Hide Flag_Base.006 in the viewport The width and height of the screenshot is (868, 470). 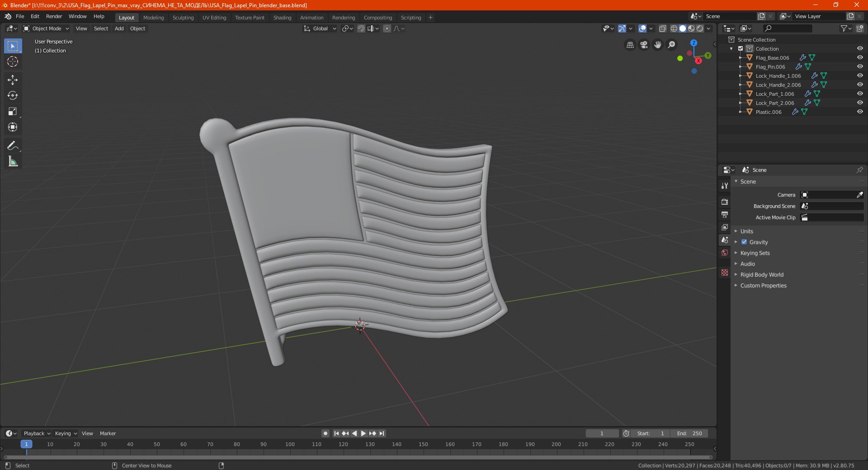click(x=859, y=58)
